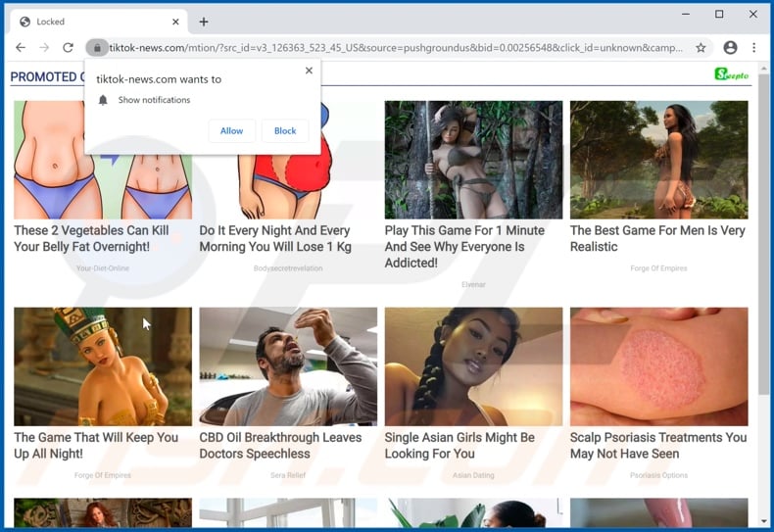774x532 pixels.
Task: Click headline 'Do It Every Night And Every Morning'
Action: pos(275,238)
